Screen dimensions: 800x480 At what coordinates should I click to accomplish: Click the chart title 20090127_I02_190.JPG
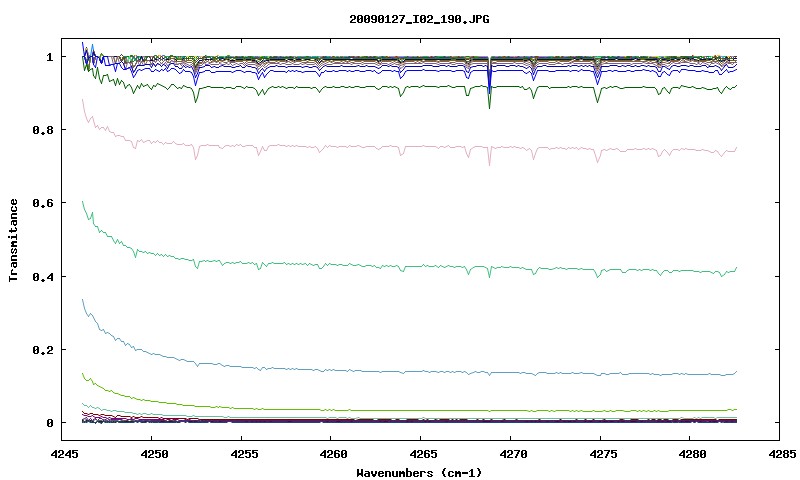pos(419,19)
